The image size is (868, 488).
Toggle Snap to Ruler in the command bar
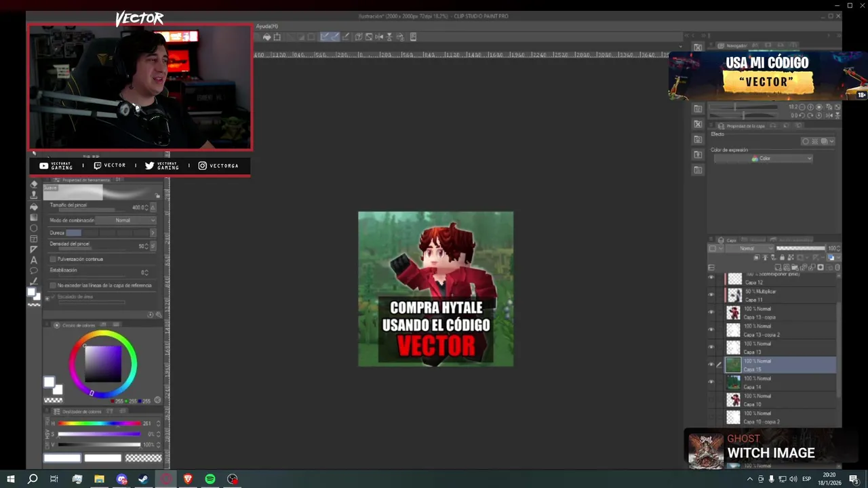(x=325, y=37)
